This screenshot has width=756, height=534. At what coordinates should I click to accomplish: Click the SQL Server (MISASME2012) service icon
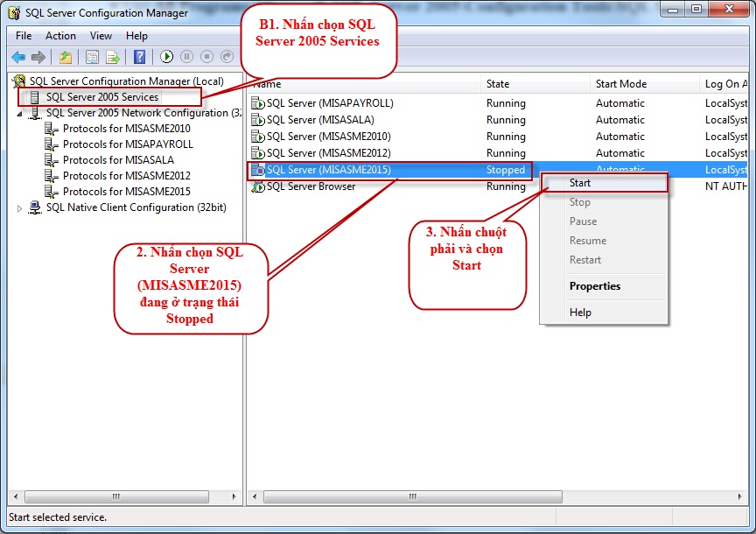258,153
